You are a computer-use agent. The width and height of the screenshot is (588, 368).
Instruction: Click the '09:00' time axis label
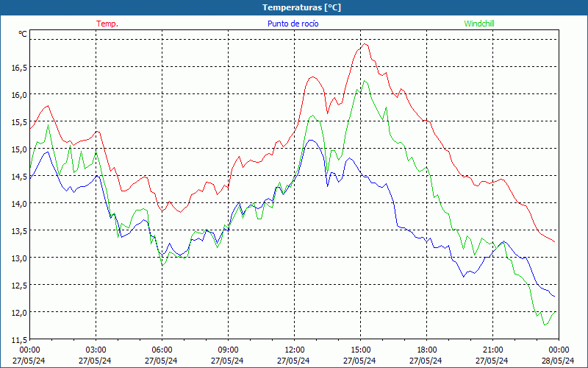pyautogui.click(x=228, y=350)
